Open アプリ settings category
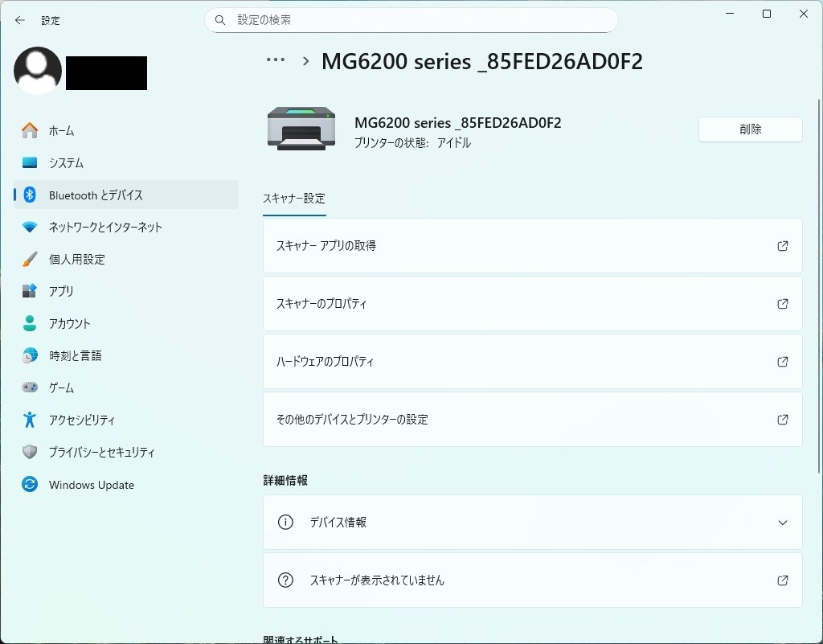 [x=126, y=291]
